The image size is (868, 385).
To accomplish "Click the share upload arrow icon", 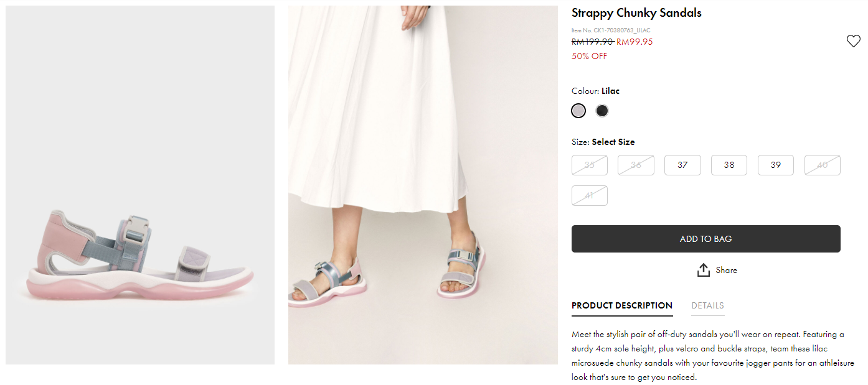I will coord(704,270).
